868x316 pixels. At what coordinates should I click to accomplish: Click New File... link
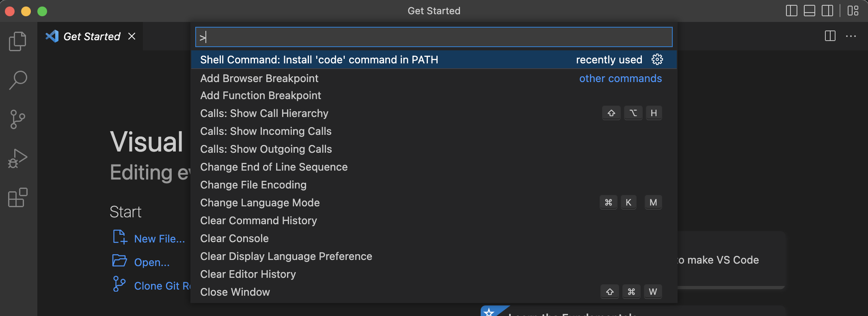click(160, 239)
